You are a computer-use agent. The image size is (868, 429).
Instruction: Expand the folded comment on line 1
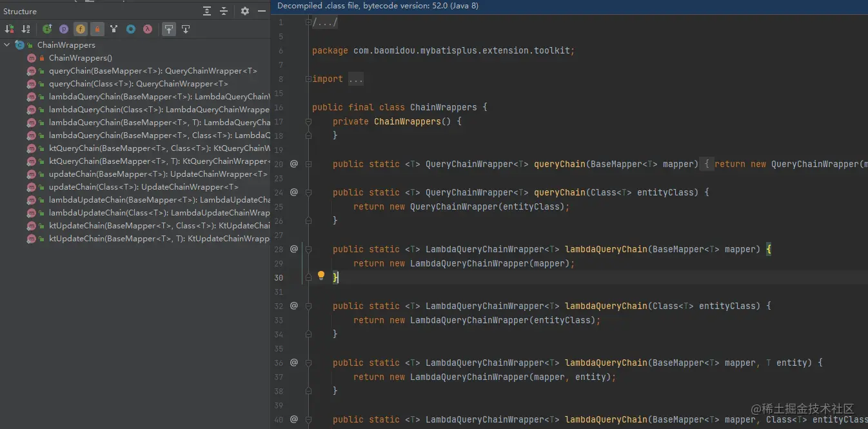pyautogui.click(x=308, y=23)
